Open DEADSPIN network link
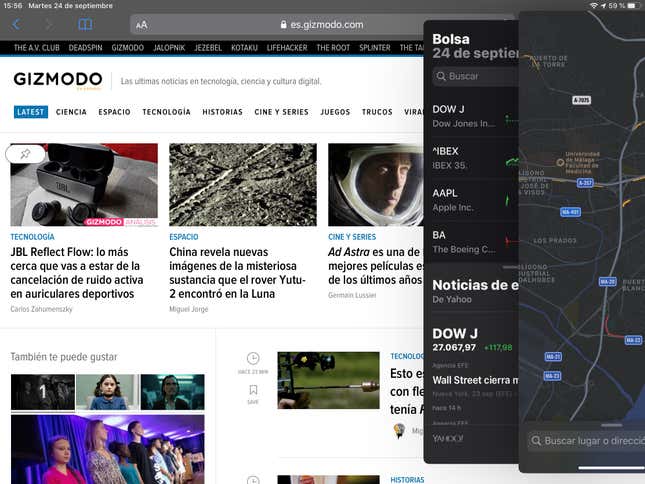 pos(86,48)
